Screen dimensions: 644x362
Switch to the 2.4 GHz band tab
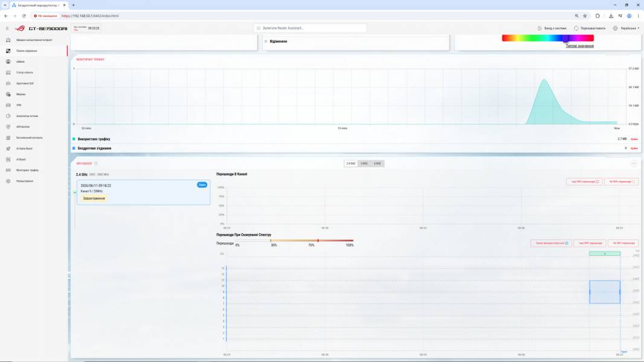coord(351,164)
